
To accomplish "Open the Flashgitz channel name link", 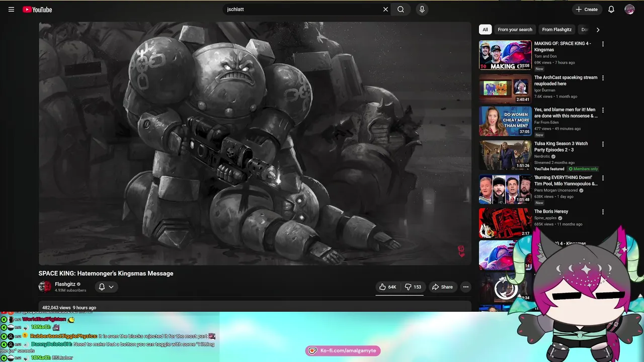I will pyautogui.click(x=65, y=284).
